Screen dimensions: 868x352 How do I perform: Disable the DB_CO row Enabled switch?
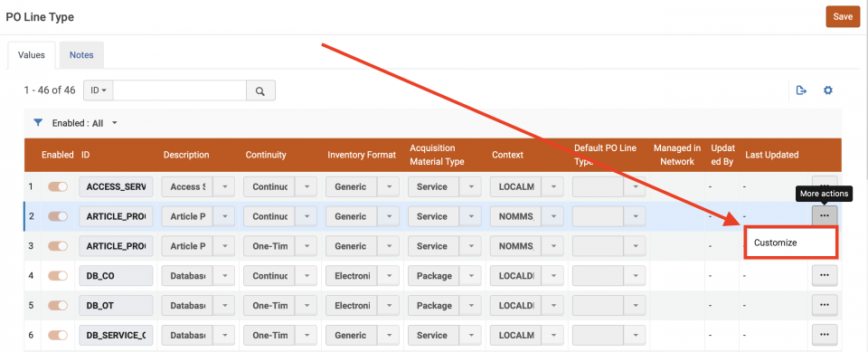click(58, 275)
